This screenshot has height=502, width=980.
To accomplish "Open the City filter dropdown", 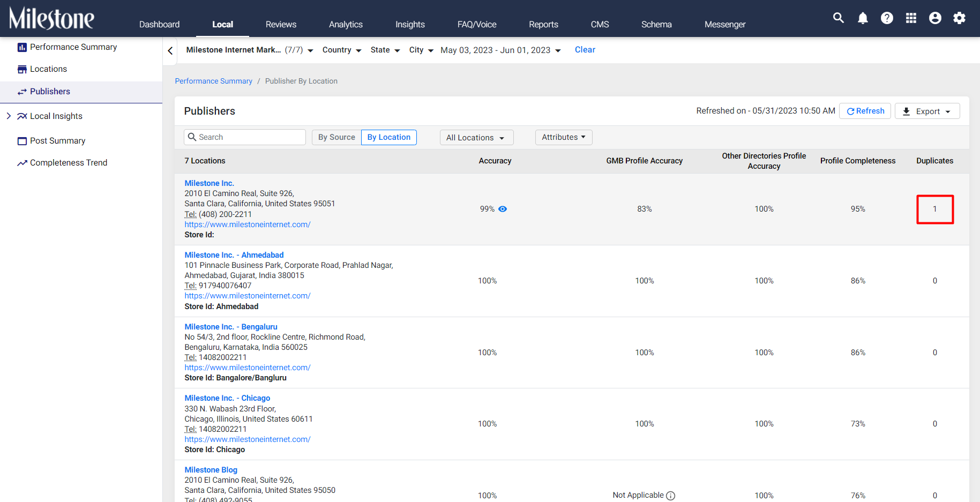I will coord(421,50).
